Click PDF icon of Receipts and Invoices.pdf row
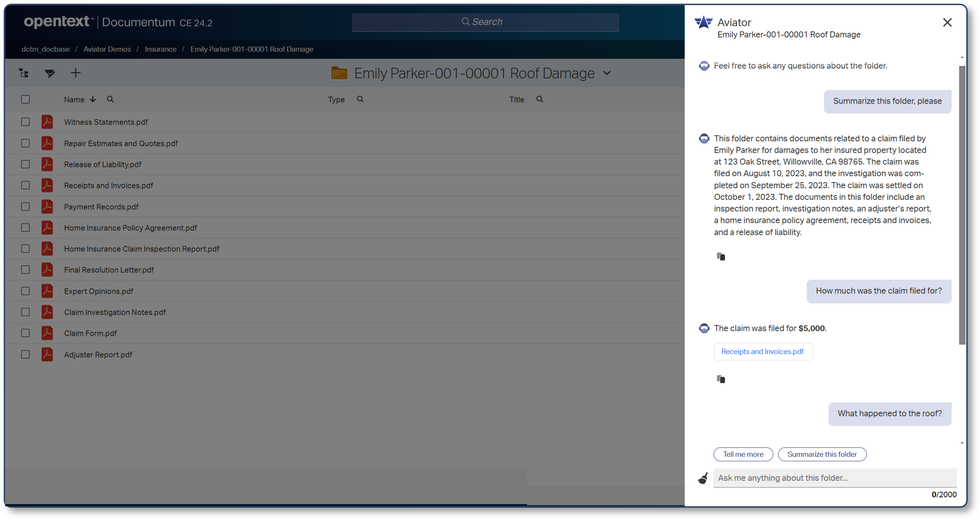Viewport: 980px width, 520px height. click(47, 185)
